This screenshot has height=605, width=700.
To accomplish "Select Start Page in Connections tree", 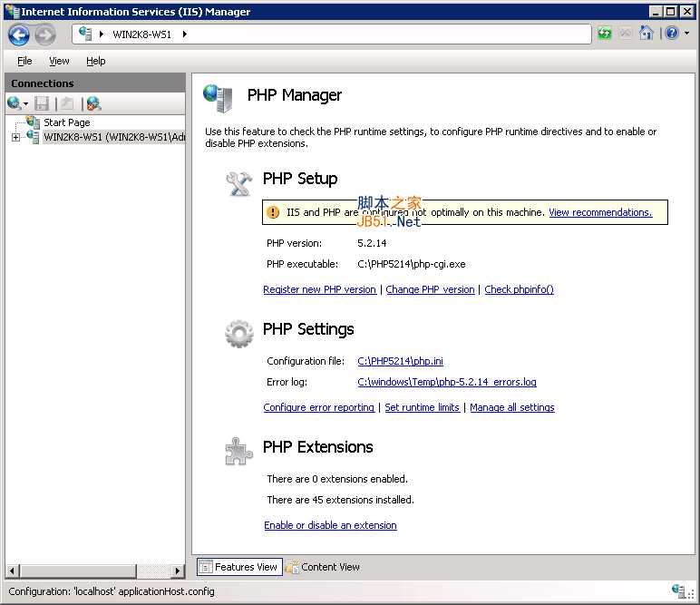I will point(66,122).
